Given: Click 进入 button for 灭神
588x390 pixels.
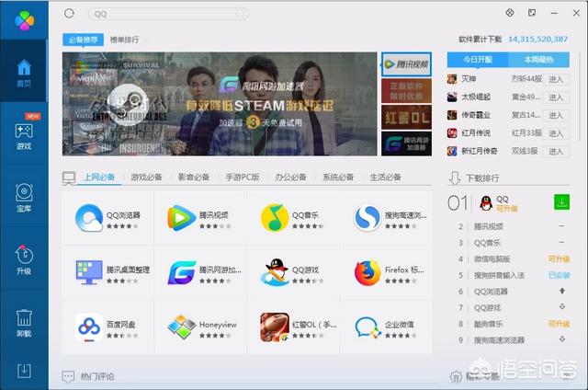Looking at the screenshot, I should click(x=556, y=79).
